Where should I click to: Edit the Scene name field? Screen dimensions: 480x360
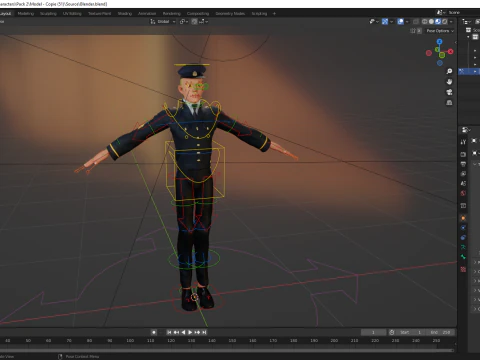pyautogui.click(x=463, y=12)
